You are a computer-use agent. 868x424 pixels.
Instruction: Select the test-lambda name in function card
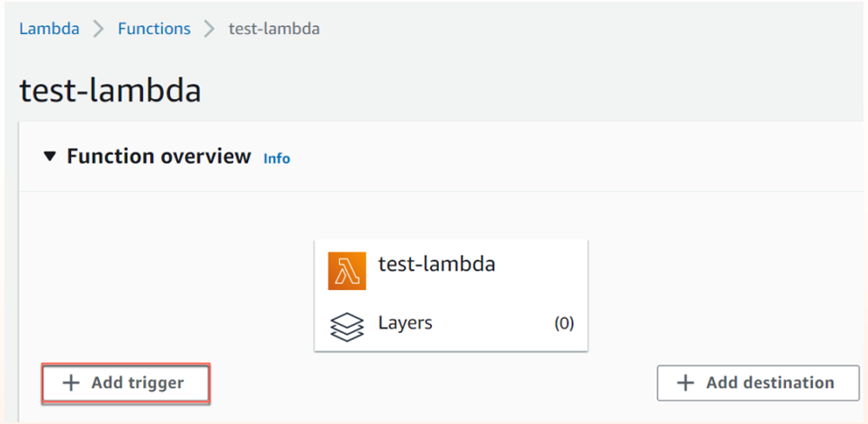click(436, 265)
